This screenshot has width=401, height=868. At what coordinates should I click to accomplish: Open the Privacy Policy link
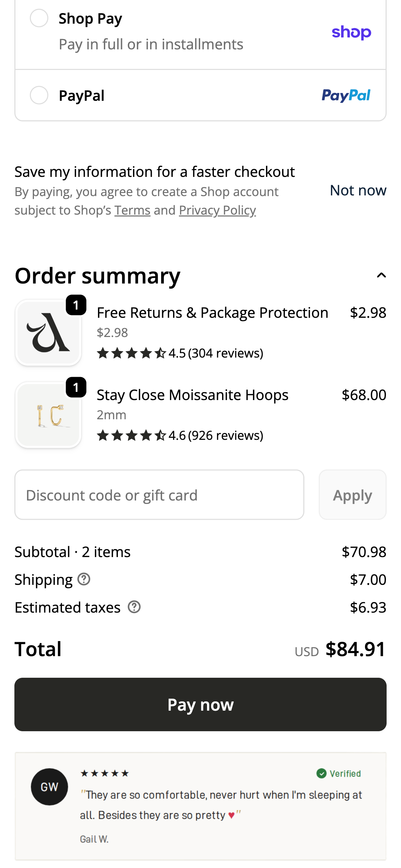(x=217, y=210)
